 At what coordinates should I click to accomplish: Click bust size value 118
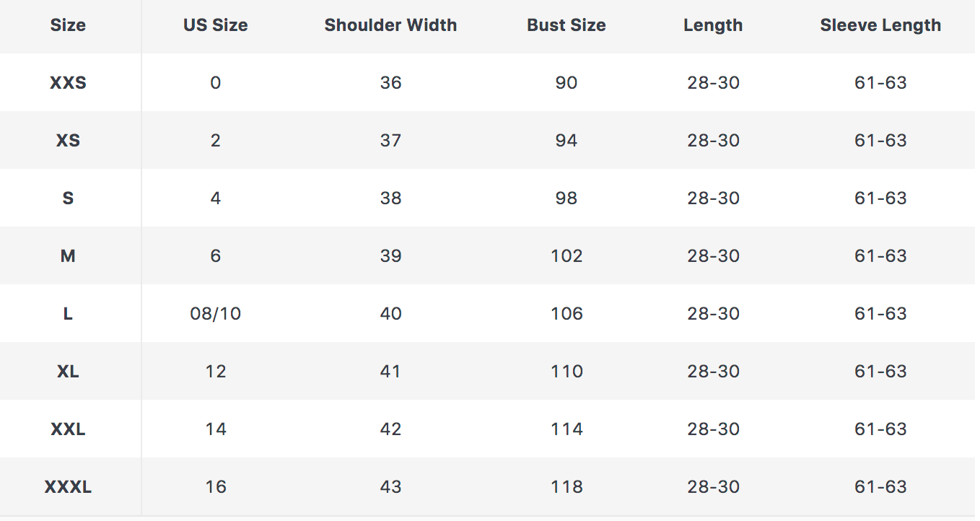566,487
